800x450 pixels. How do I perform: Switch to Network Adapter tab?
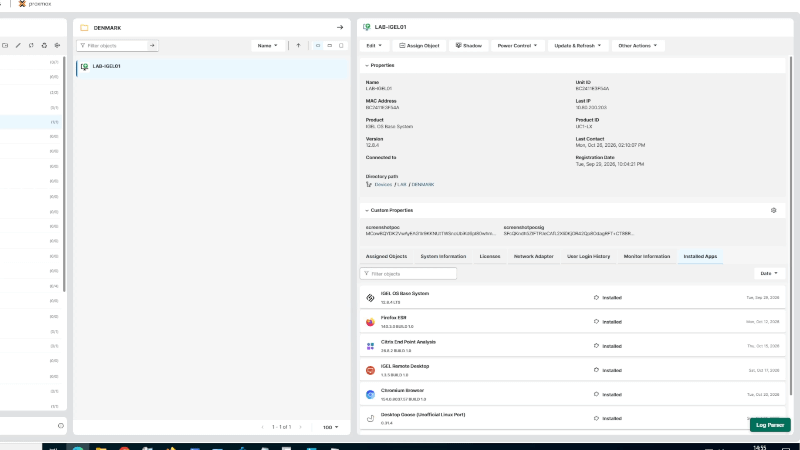533,257
